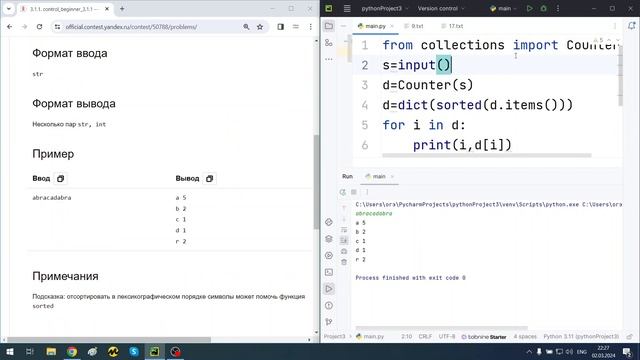Change 4 spaces indent setting
This screenshot has height=360, width=640.
(525, 337)
